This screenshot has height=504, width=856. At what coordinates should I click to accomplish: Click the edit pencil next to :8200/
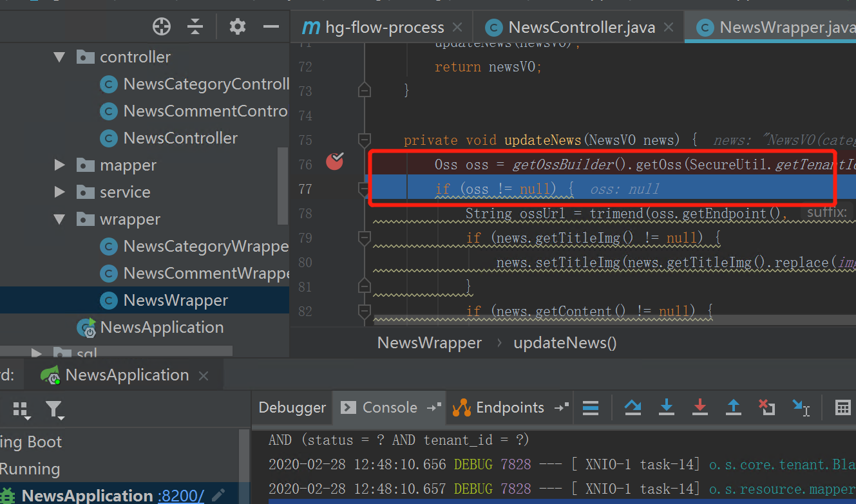click(x=219, y=495)
